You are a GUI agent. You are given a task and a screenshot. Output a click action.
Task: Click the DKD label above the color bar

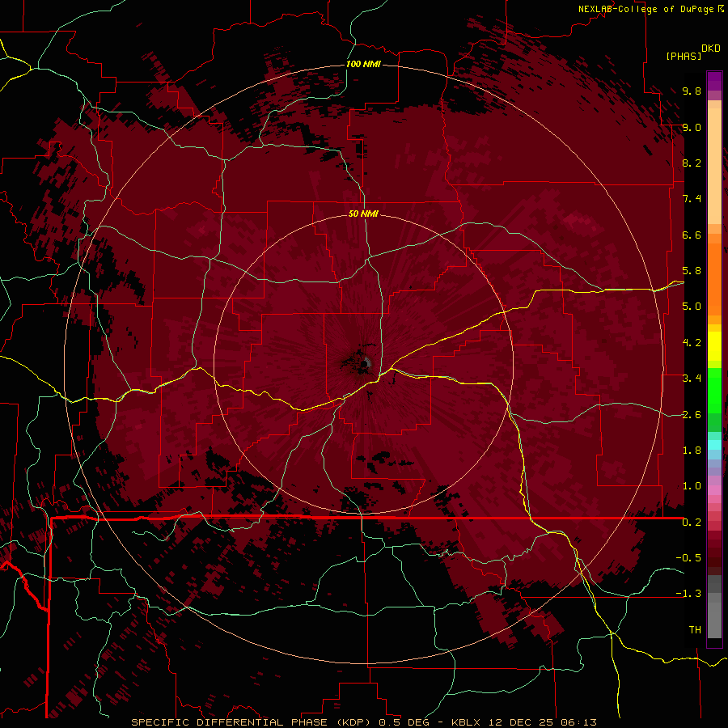tap(711, 49)
